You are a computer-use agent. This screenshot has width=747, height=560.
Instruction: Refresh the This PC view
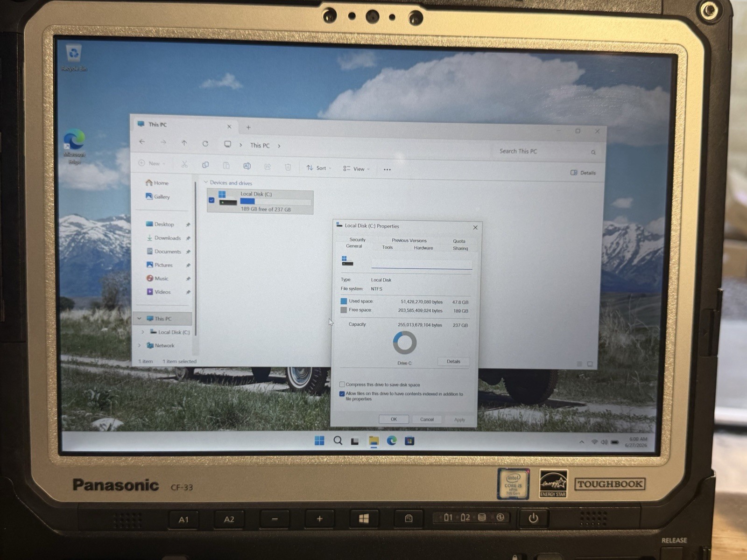pyautogui.click(x=205, y=143)
